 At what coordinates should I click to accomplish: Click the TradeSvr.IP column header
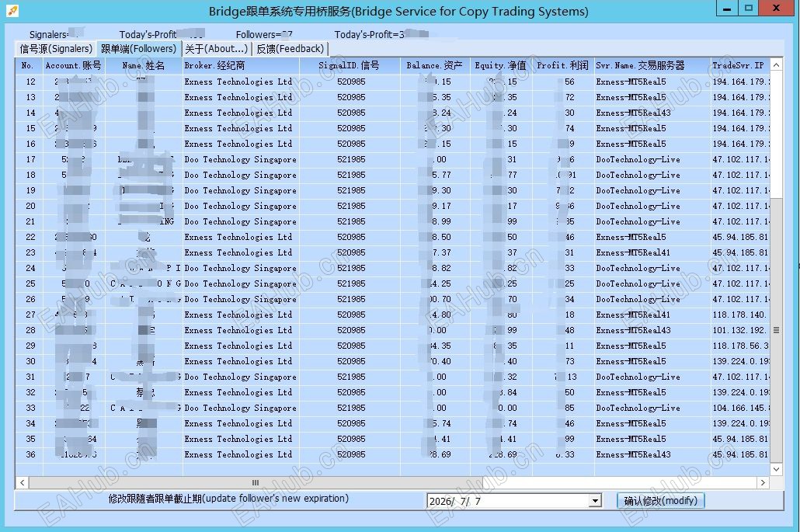(x=739, y=65)
